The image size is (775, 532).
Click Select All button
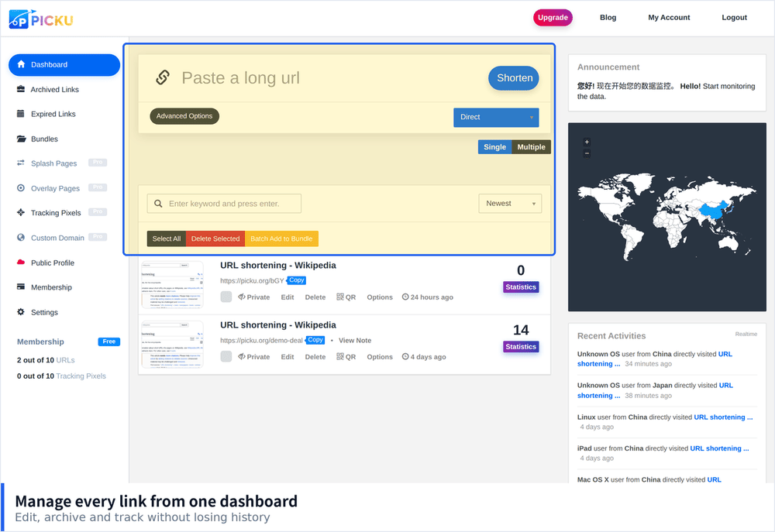pos(167,239)
